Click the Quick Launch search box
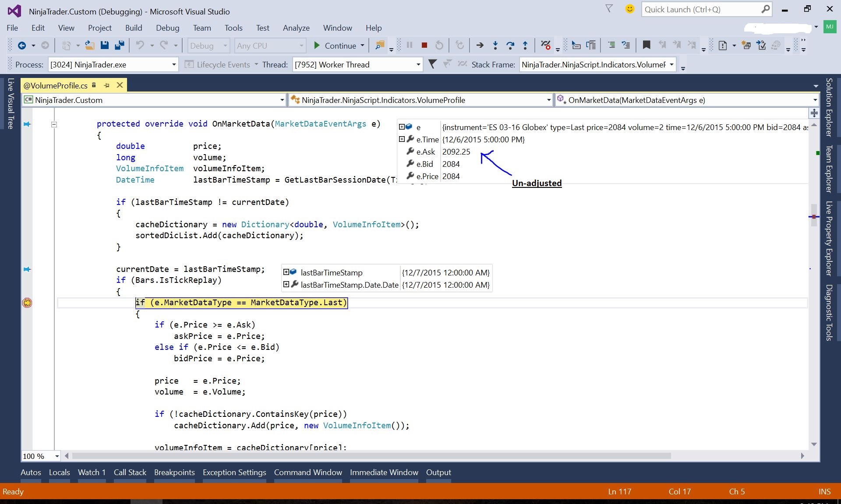This screenshot has height=504, width=841. pos(701,9)
